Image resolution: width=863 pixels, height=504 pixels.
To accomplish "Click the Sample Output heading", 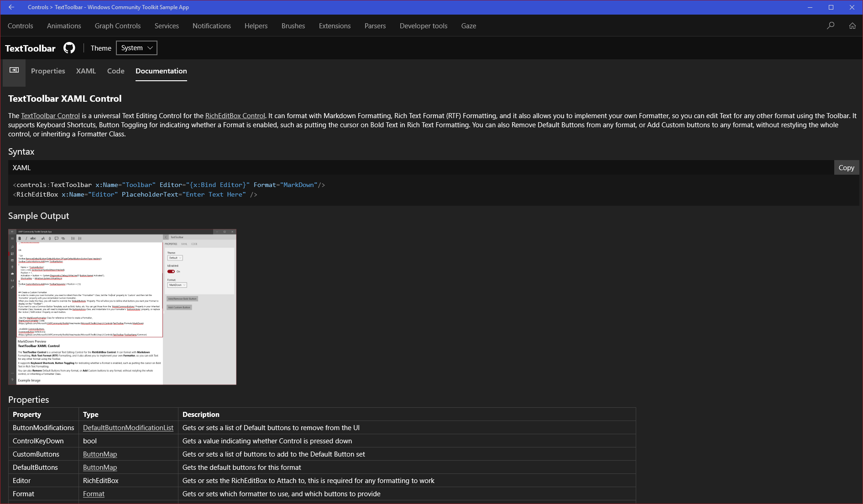I will tap(39, 216).
